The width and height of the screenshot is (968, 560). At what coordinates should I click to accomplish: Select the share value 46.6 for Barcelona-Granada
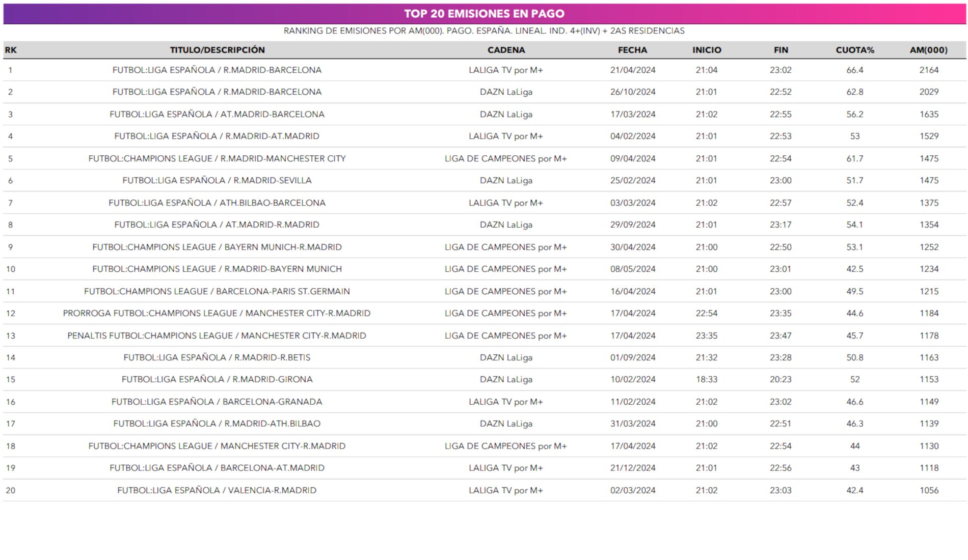[854, 402]
